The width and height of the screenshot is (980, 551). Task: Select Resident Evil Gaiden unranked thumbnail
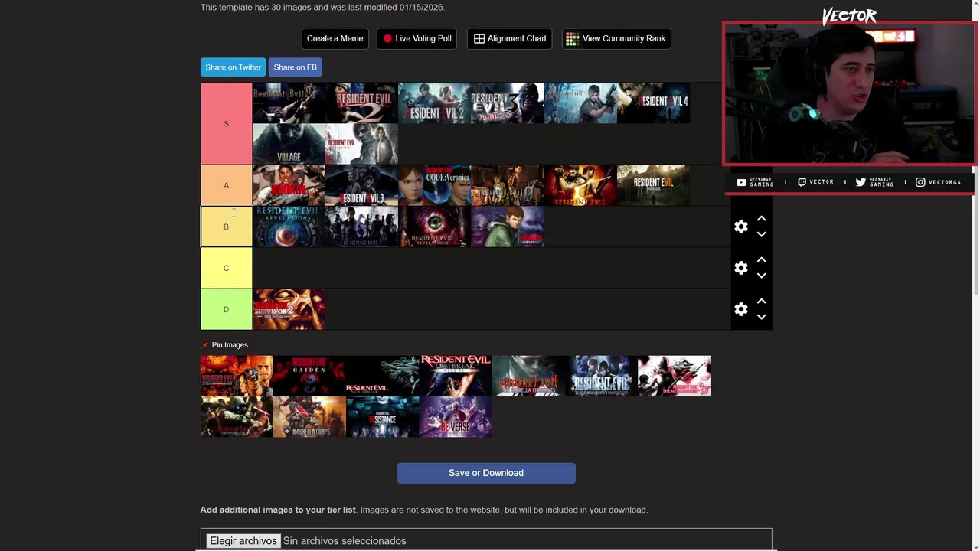(x=309, y=376)
